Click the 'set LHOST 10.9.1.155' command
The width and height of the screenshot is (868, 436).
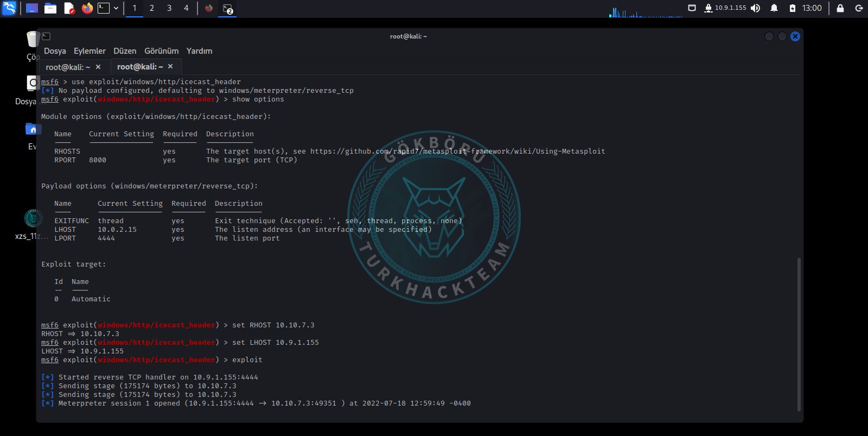(x=276, y=343)
